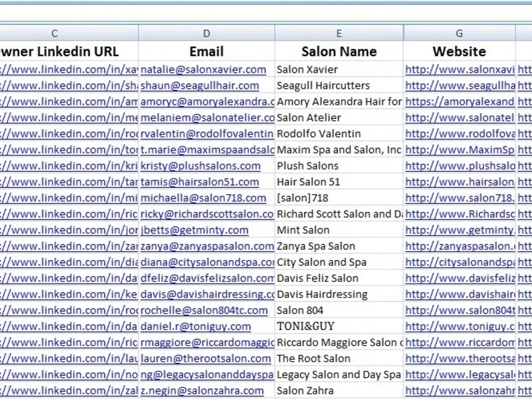Screen dimensions: 532x399
Task: Select the Riccardo Maggiore Salon cell
Action: pos(339,342)
